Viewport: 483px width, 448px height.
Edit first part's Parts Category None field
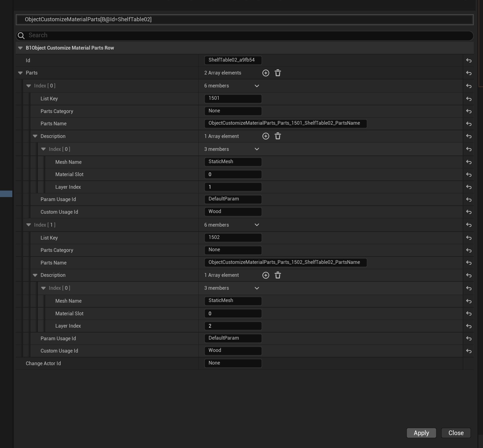point(233,111)
